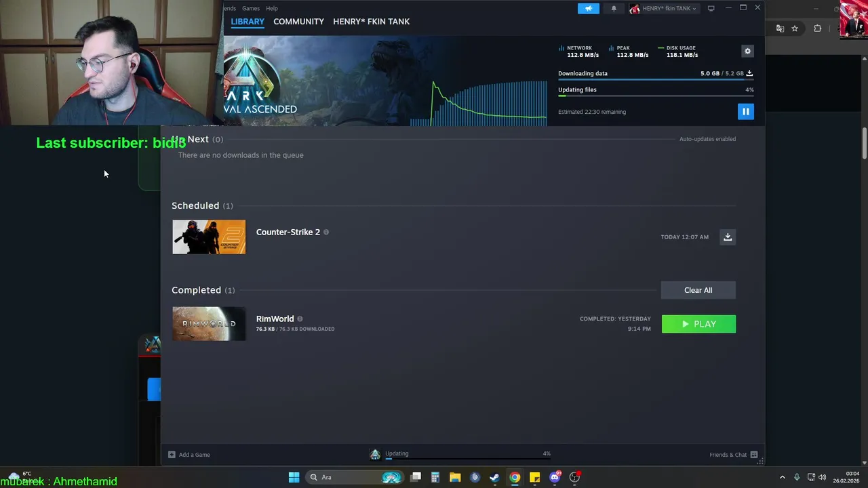Open the Games menu
868x488 pixels.
click(x=251, y=8)
